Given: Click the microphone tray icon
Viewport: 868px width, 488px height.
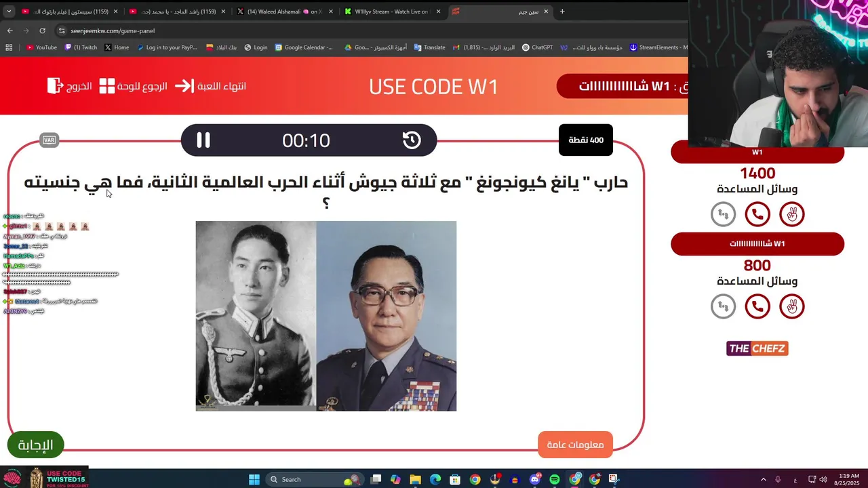Looking at the screenshot, I should pyautogui.click(x=778, y=479).
